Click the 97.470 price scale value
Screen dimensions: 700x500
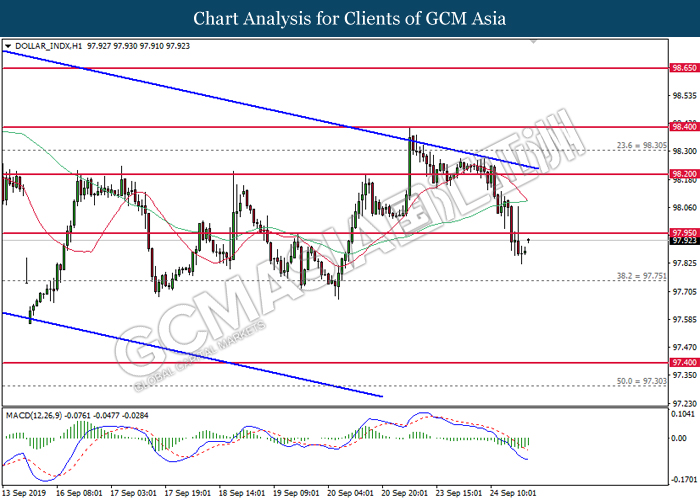click(x=684, y=347)
